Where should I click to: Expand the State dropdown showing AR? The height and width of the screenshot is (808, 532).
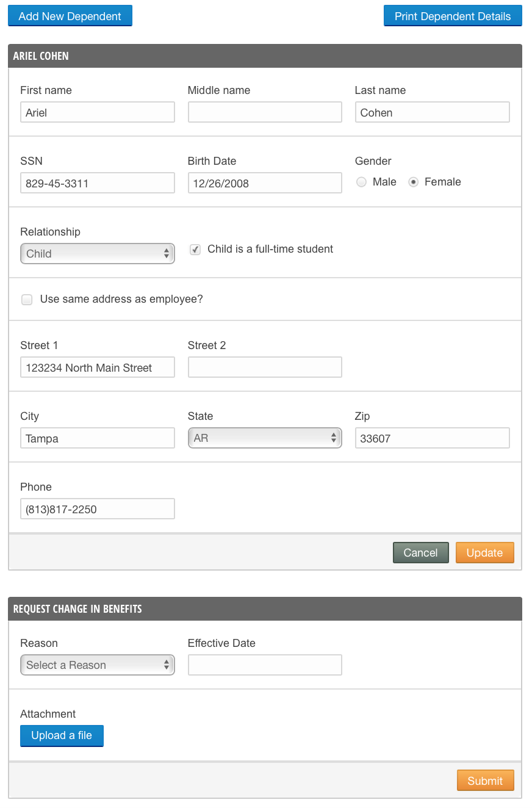pyautogui.click(x=265, y=438)
